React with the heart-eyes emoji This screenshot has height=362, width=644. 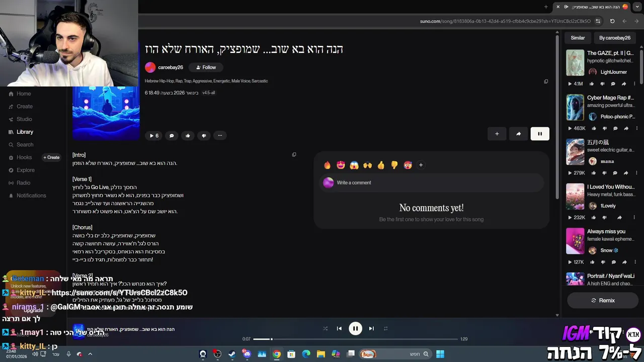coord(341,165)
